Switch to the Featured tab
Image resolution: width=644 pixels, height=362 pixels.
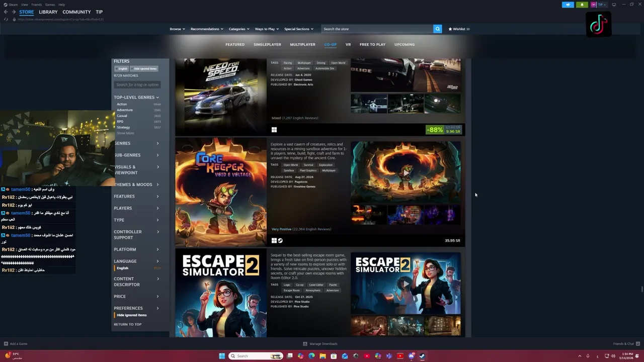pyautogui.click(x=235, y=44)
